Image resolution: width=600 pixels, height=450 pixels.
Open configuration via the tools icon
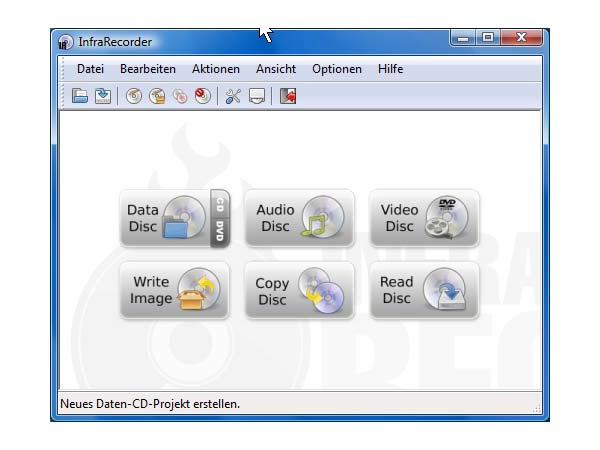(x=233, y=96)
